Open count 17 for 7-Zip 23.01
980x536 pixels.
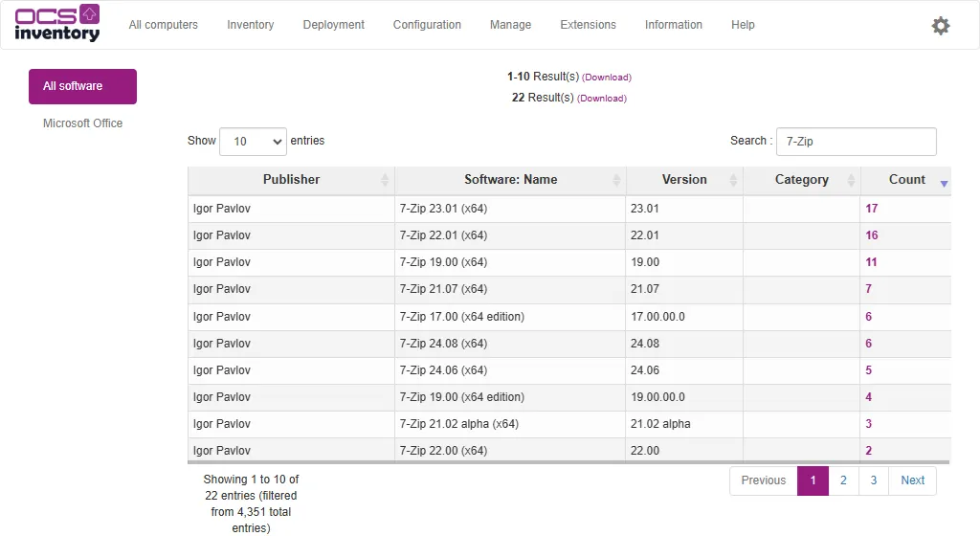click(871, 209)
